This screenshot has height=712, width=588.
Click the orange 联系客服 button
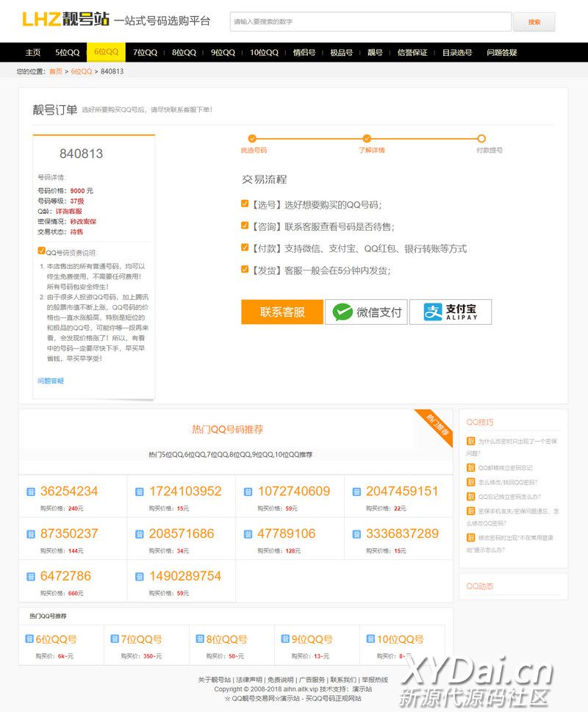(x=282, y=312)
